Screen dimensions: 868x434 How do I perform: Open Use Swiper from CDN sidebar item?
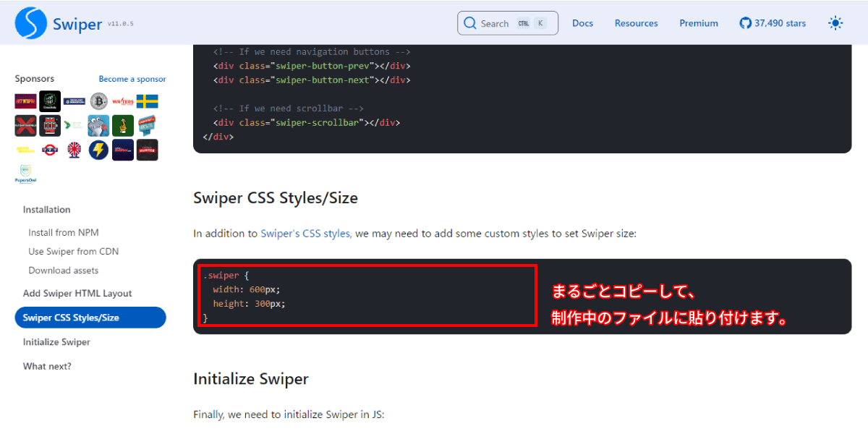click(74, 252)
